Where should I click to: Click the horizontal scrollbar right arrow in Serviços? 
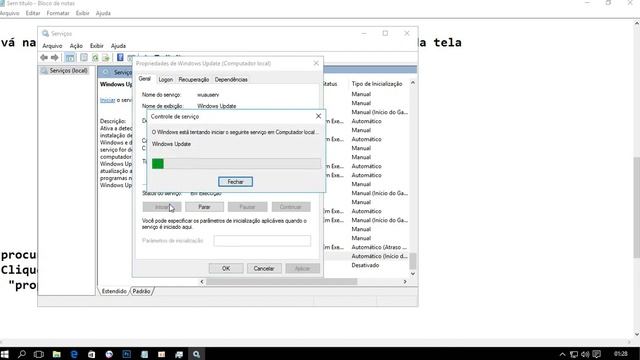[x=405, y=282]
